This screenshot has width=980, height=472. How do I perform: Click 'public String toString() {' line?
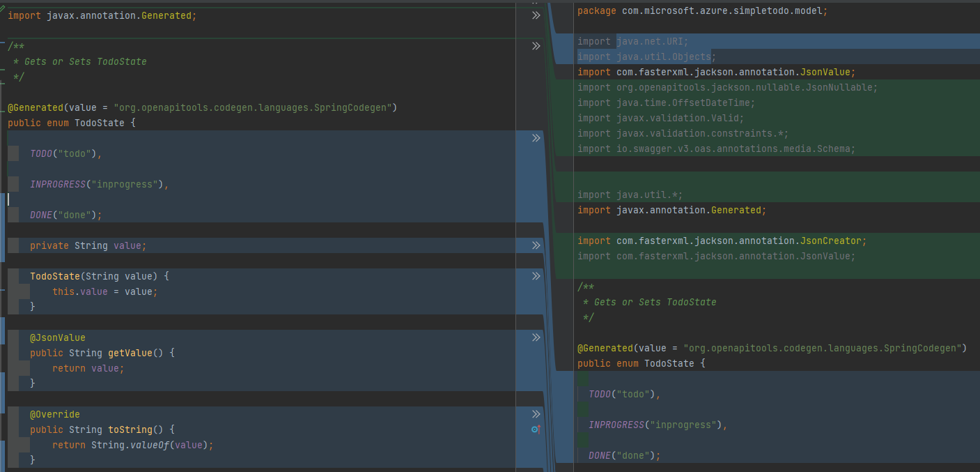pos(102,429)
